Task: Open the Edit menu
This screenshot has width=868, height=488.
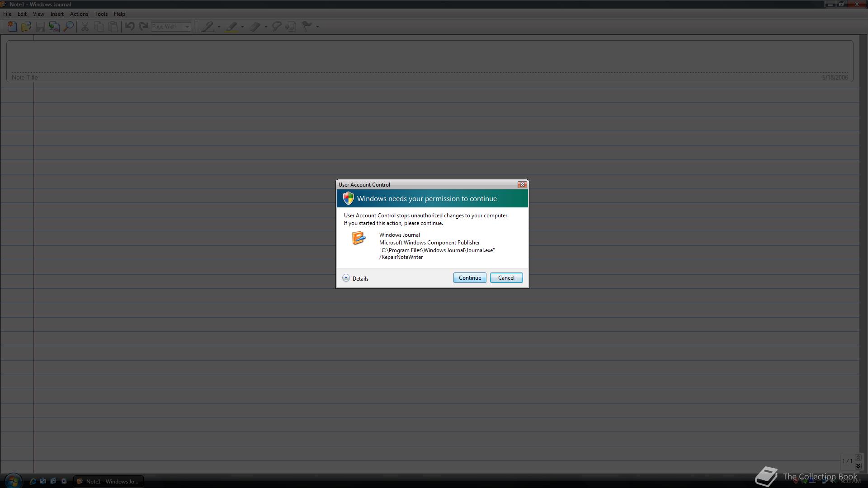Action: [22, 14]
